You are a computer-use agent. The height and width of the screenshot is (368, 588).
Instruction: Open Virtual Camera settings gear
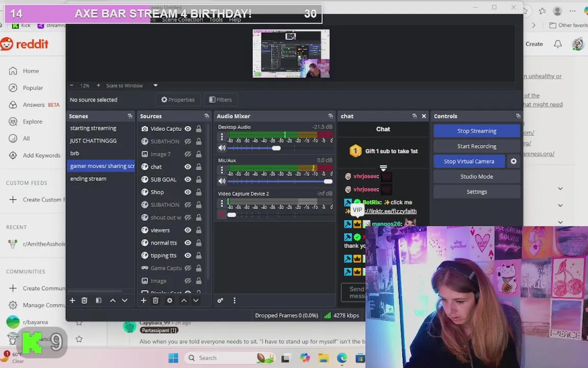pyautogui.click(x=513, y=161)
